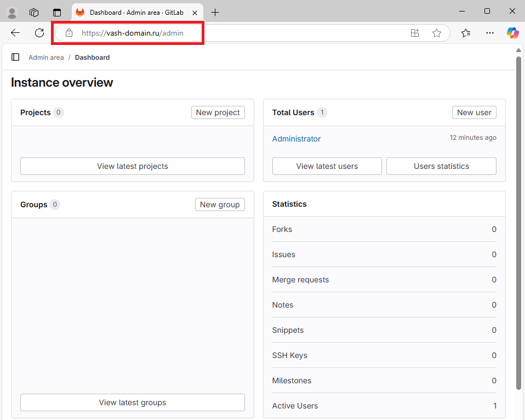Click the scrollbar up arrow

518,50
